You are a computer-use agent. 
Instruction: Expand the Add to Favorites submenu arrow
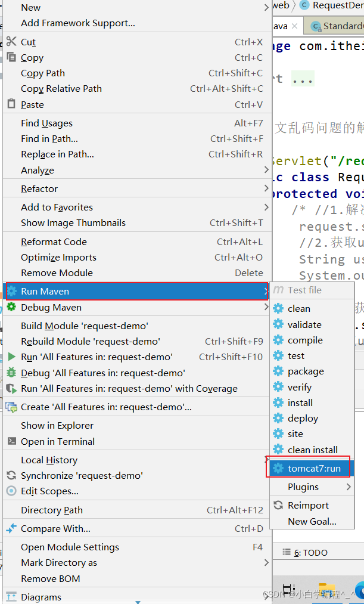[266, 207]
